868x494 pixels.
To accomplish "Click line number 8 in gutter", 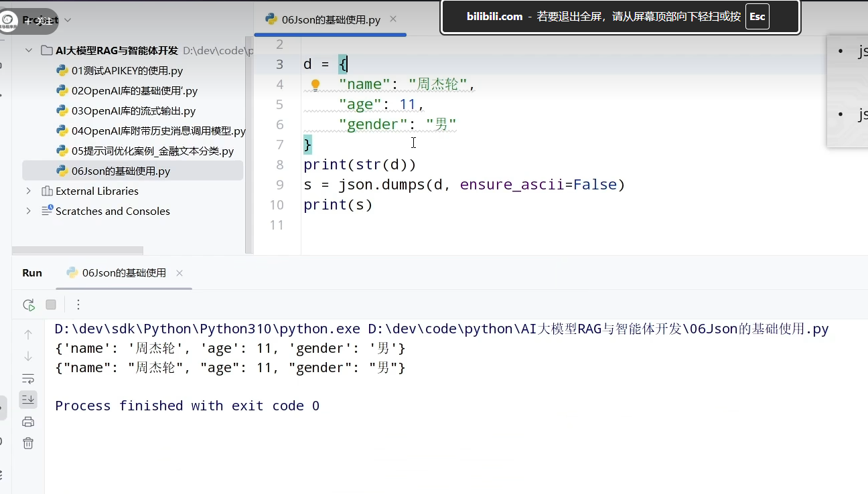I will point(280,165).
